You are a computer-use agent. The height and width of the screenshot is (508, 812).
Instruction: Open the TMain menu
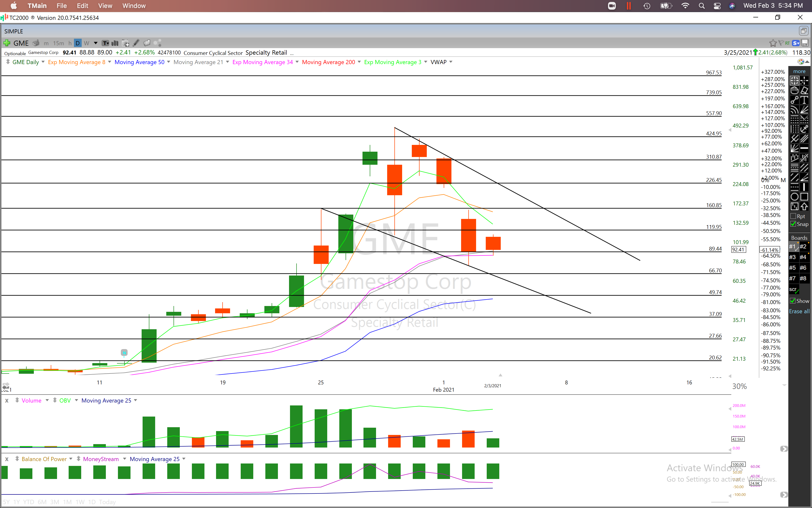coord(37,6)
